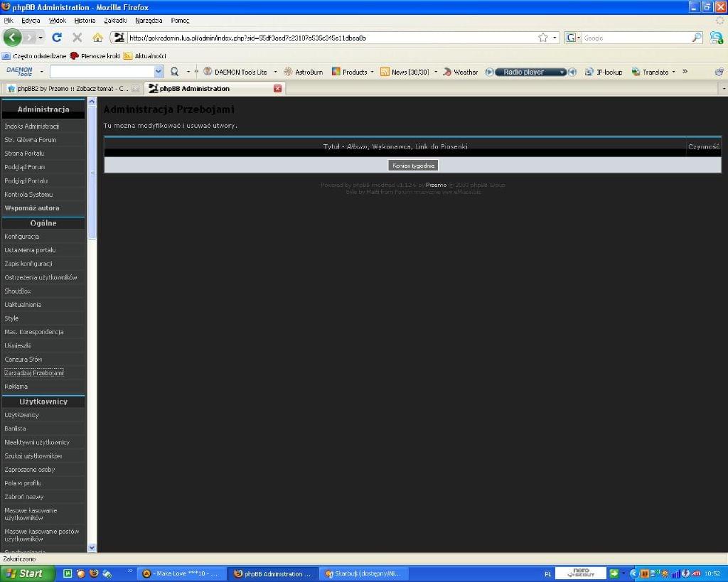This screenshot has height=582, width=728.
Task: Switch to the Make Love taskbar window
Action: pos(181,573)
